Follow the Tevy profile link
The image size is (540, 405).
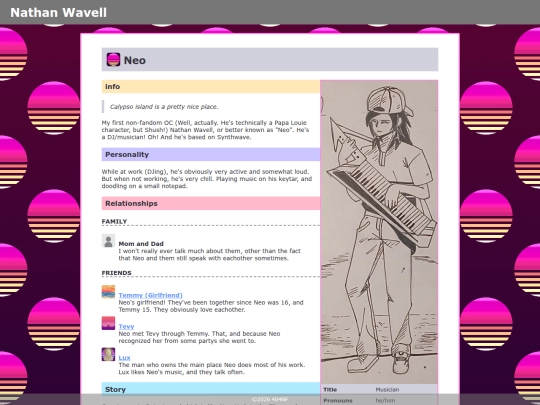point(126,326)
